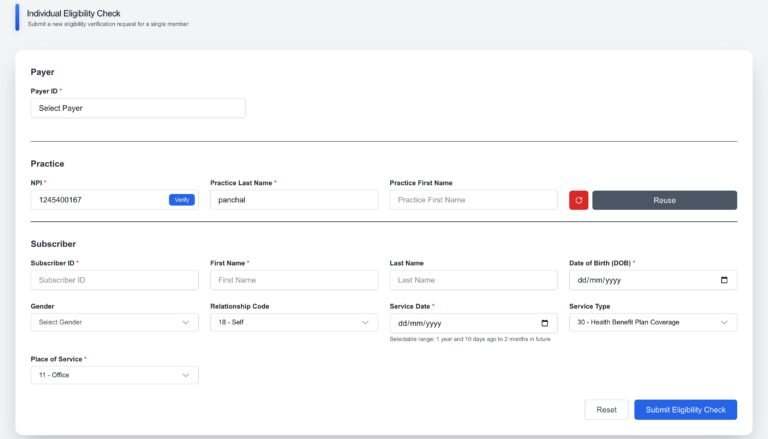
Task: Expand the Gender dropdown chevron
Action: [x=186, y=322]
